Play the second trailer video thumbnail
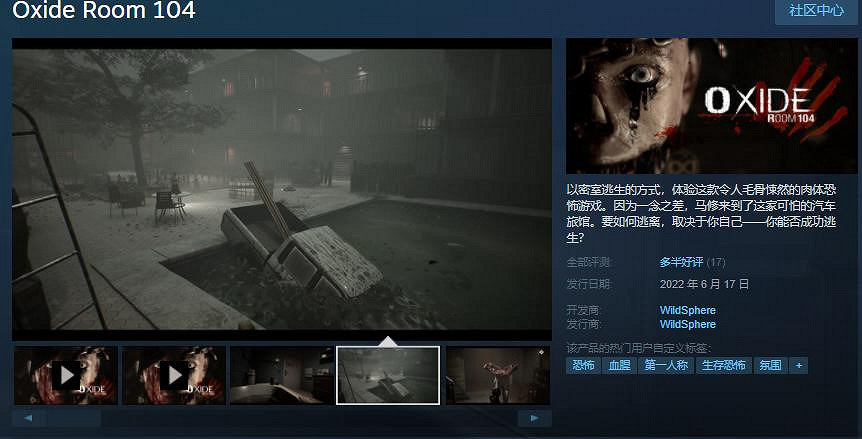This screenshot has height=439, width=862. pos(174,375)
